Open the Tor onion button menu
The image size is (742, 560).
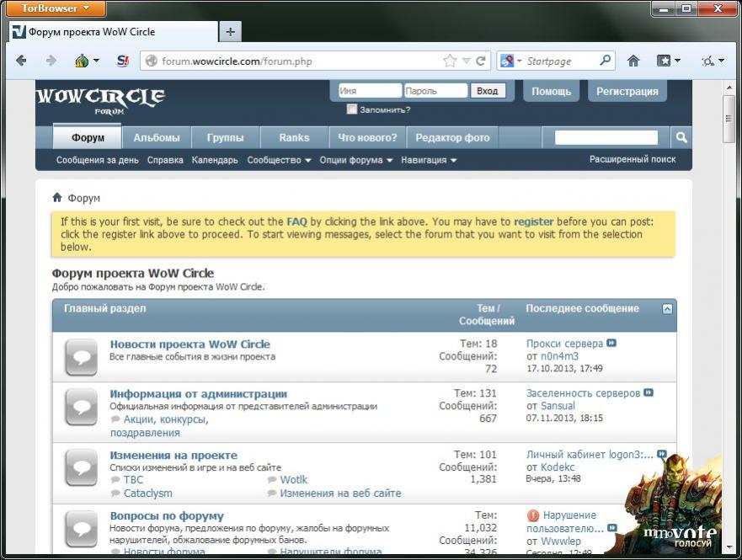coord(87,61)
